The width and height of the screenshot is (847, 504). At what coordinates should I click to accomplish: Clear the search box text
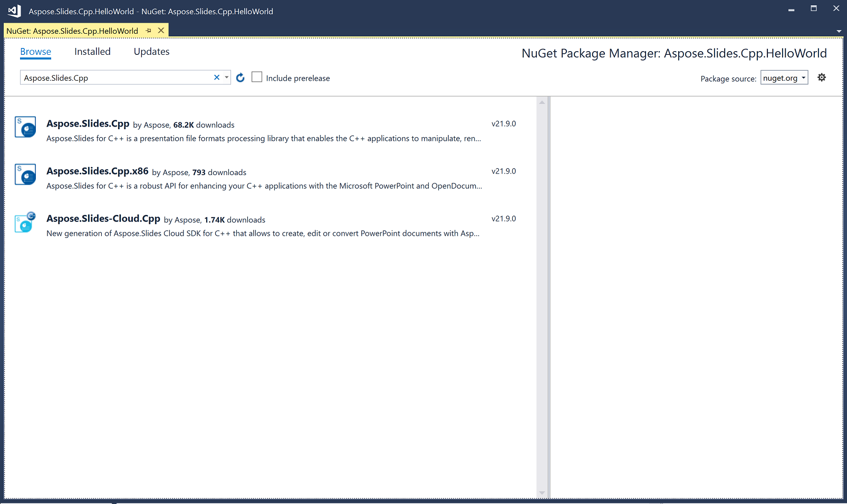[x=217, y=77]
